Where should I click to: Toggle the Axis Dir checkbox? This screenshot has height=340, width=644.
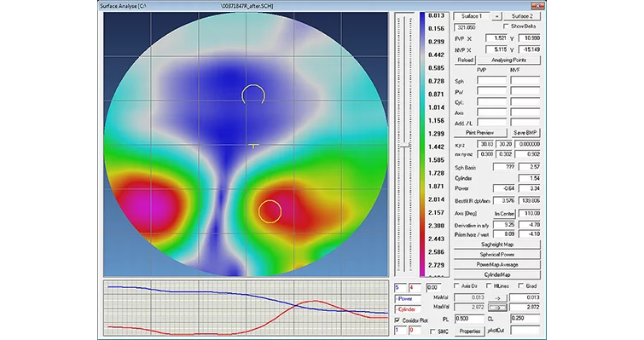pos(456,285)
